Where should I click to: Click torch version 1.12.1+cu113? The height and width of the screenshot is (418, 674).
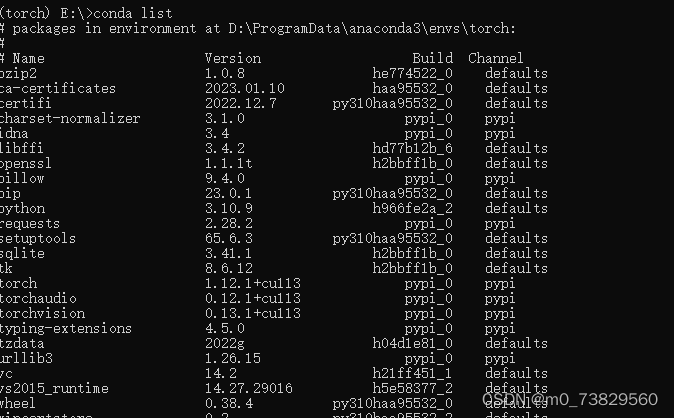pos(253,283)
